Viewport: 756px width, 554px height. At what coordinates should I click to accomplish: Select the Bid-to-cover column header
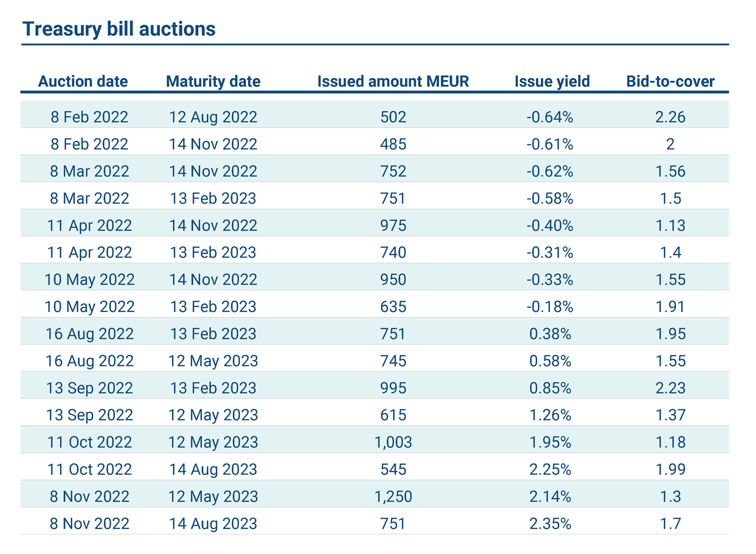click(670, 82)
